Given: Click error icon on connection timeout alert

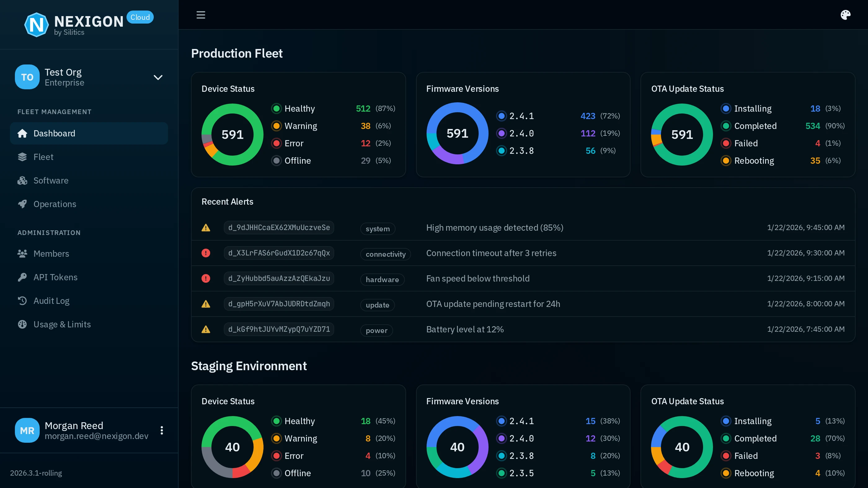Looking at the screenshot, I should (x=206, y=253).
